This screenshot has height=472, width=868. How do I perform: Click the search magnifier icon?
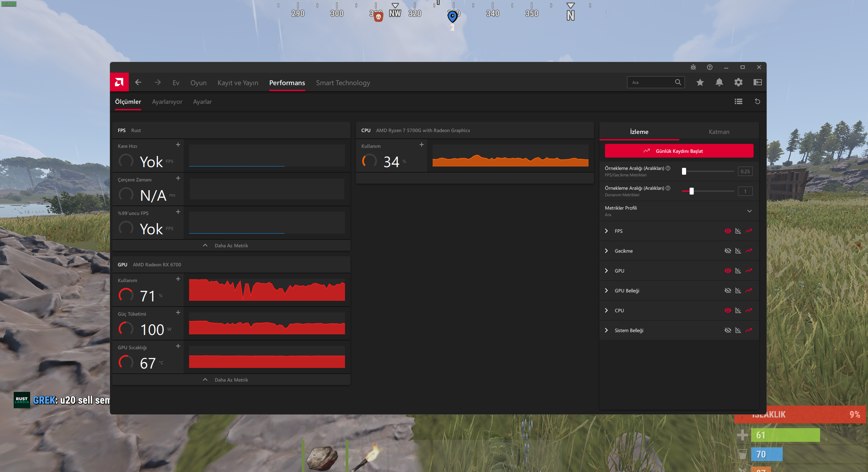(678, 83)
